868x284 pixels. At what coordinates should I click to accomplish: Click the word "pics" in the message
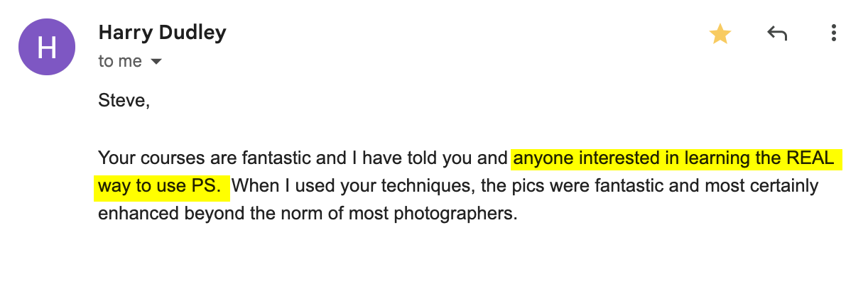(506, 187)
